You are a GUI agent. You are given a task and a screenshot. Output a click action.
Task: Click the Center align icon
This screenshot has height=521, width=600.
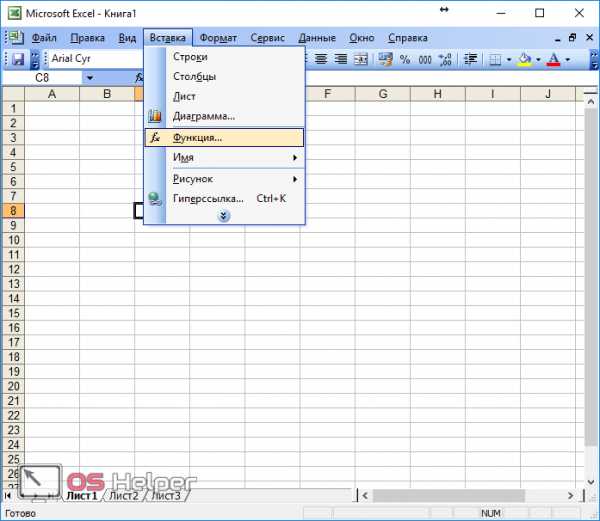point(321,59)
